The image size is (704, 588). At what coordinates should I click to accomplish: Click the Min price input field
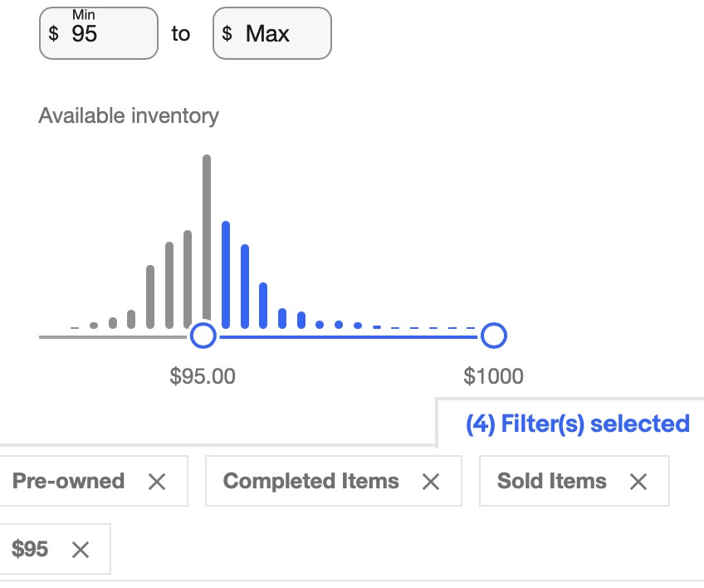click(x=99, y=33)
